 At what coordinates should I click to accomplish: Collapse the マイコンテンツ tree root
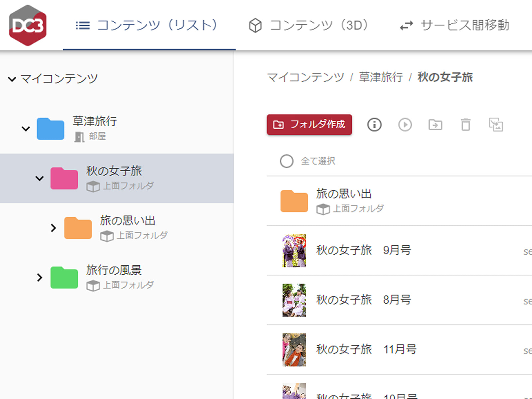pyautogui.click(x=12, y=79)
